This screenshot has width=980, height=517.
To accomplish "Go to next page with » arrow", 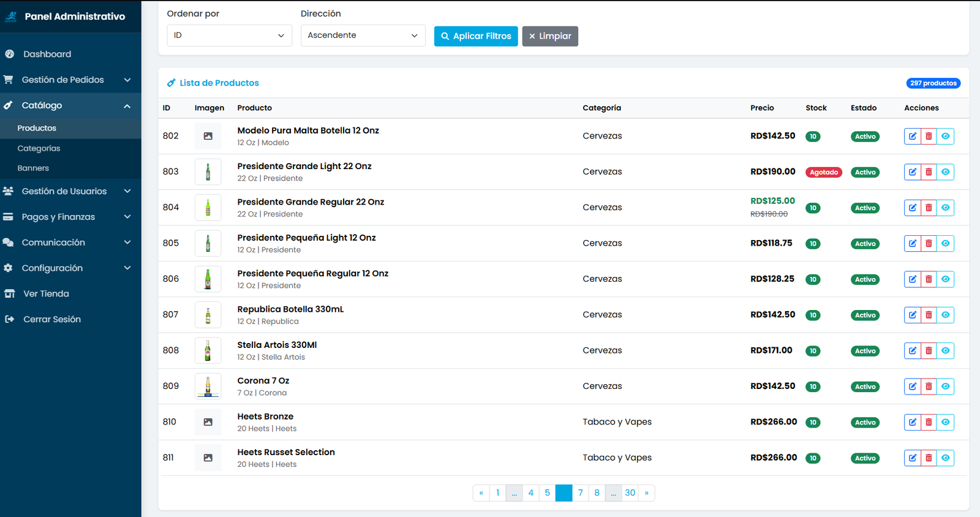I will (646, 493).
